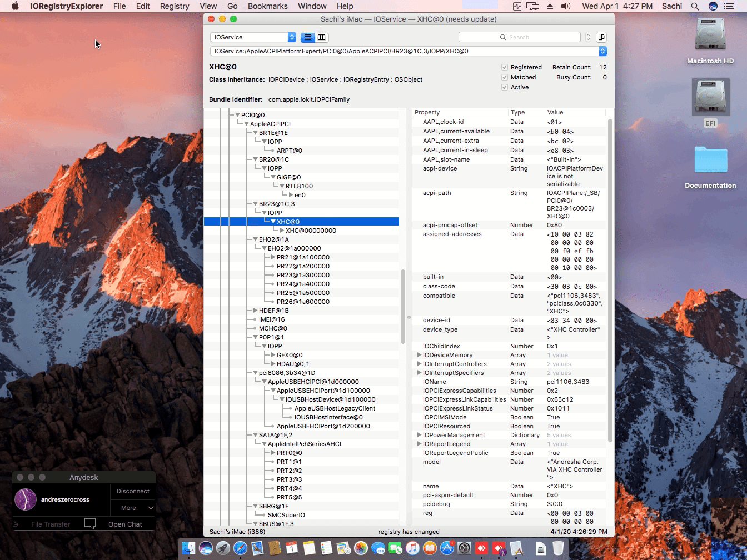Select the AppleUSBHostLegacyClient row

pos(301,408)
